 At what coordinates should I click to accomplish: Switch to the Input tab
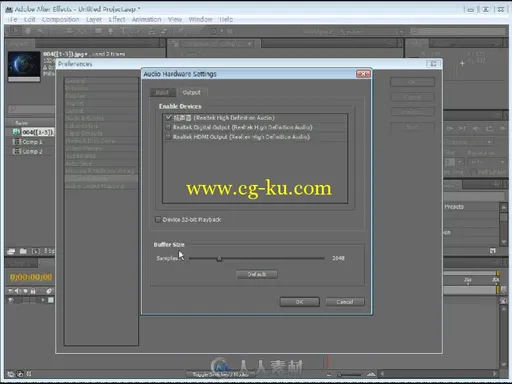pos(162,92)
